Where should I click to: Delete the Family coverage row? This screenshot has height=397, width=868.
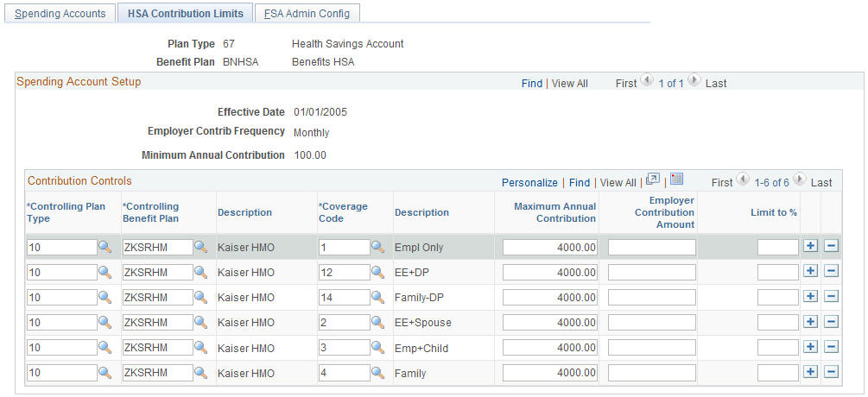[x=831, y=372]
